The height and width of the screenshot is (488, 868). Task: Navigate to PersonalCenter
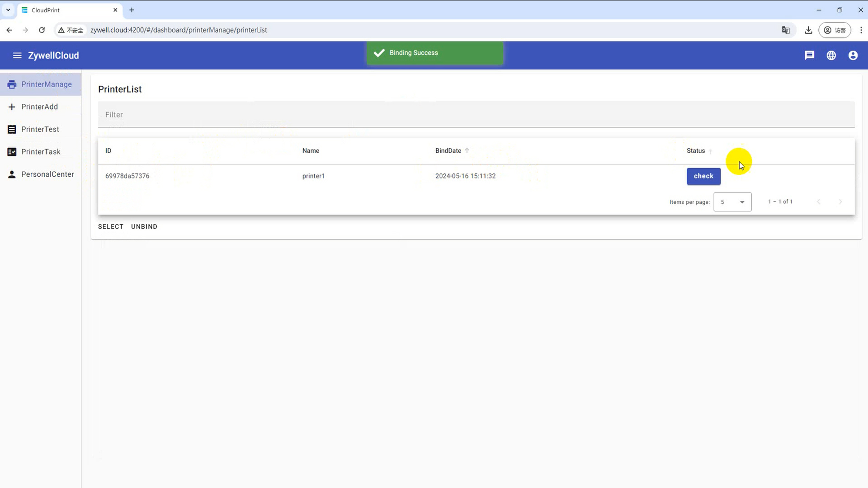click(47, 174)
